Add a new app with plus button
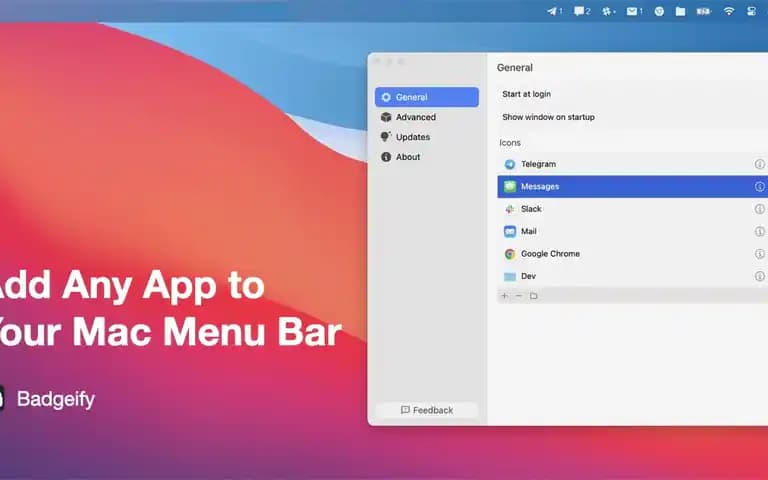Image resolution: width=768 pixels, height=480 pixels. point(504,295)
